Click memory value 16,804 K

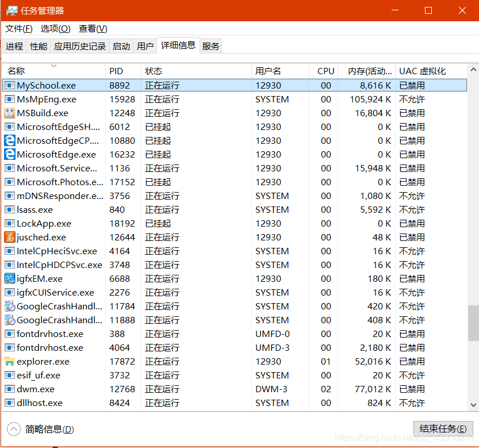pyautogui.click(x=373, y=113)
